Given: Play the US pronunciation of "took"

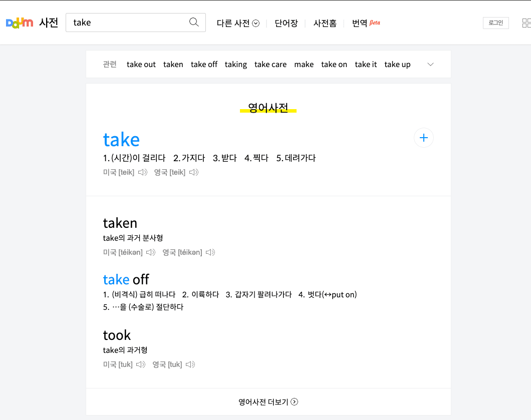Looking at the screenshot, I should click(x=140, y=364).
